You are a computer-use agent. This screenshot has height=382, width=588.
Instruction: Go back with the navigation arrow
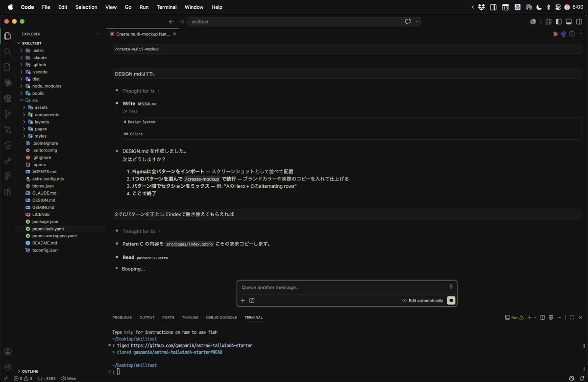(171, 22)
